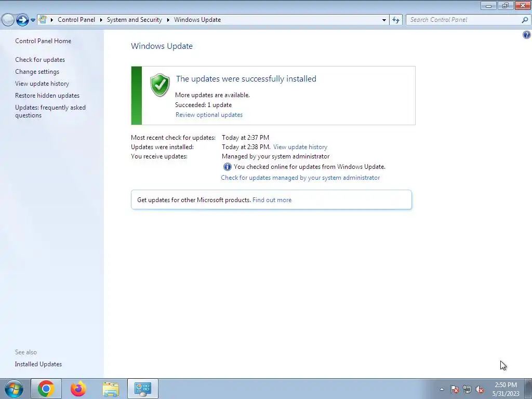Click Check for updates in sidebar
532x399 pixels.
point(40,60)
